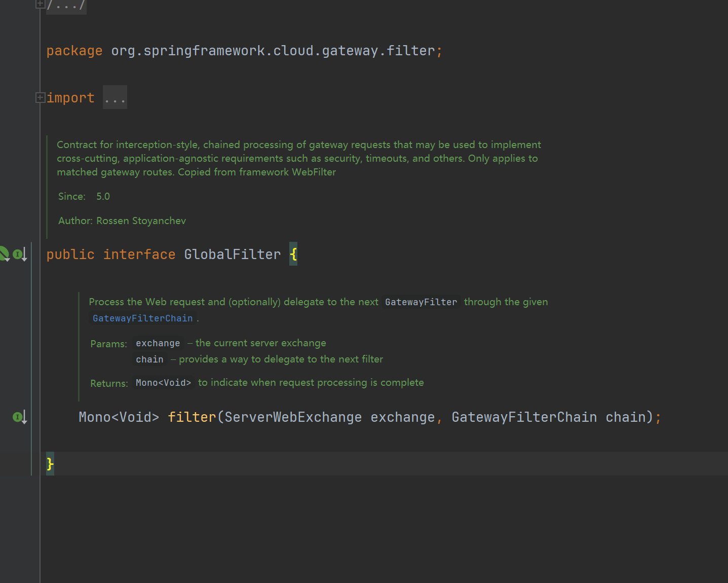Viewport: 728px width, 583px height.
Task: Click Mono<Void> in the Returns documentation
Action: pyautogui.click(x=163, y=383)
